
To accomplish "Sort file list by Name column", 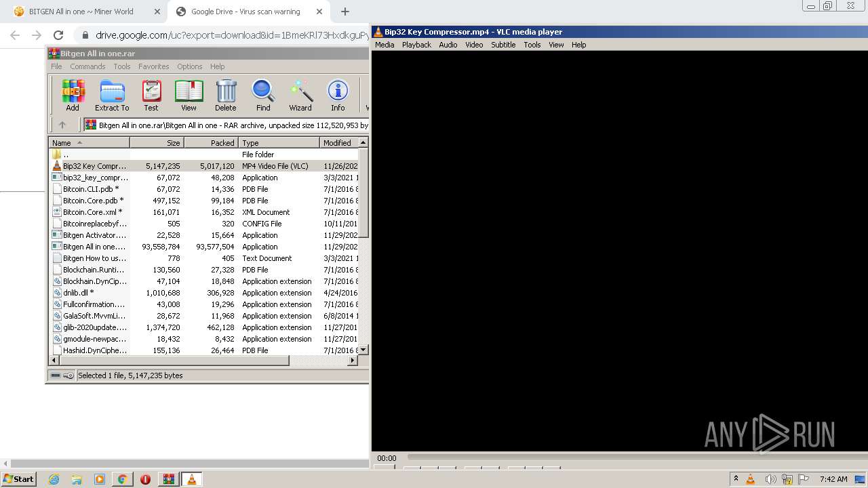I will tap(89, 142).
